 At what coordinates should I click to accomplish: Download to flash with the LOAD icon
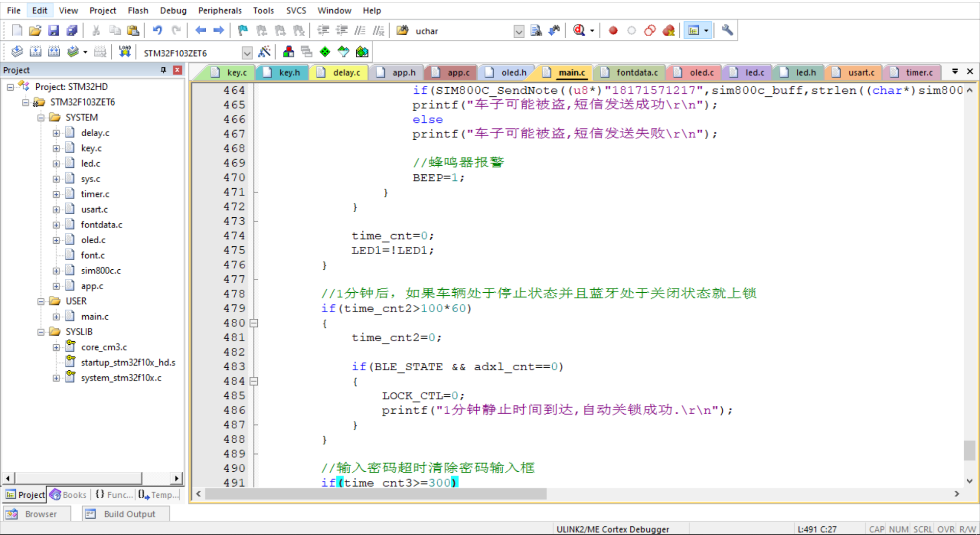click(125, 52)
